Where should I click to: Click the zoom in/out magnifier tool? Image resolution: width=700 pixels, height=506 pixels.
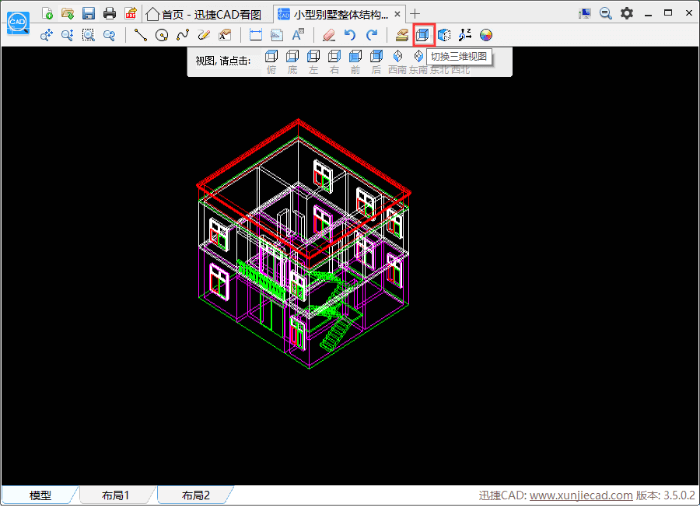coord(67,35)
